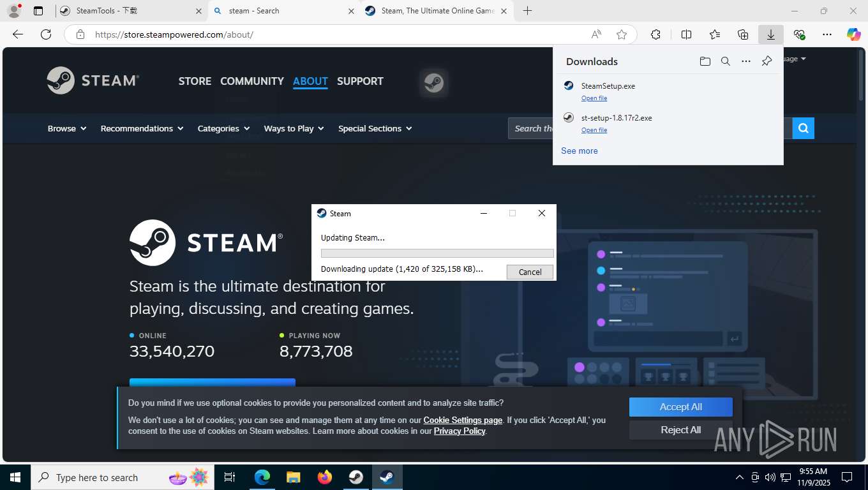Open the Privacy Policy link
Viewport: 868px width, 490px height.
pyautogui.click(x=460, y=431)
